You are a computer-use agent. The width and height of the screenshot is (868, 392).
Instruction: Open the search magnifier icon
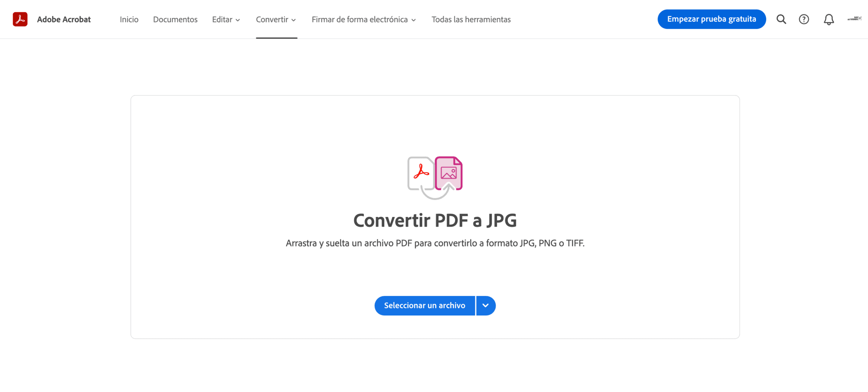pos(781,19)
